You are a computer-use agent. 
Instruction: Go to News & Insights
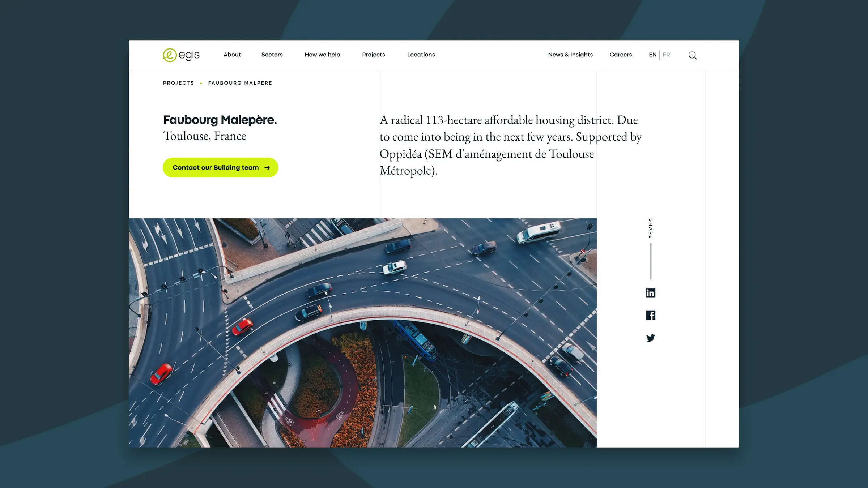[x=570, y=55]
